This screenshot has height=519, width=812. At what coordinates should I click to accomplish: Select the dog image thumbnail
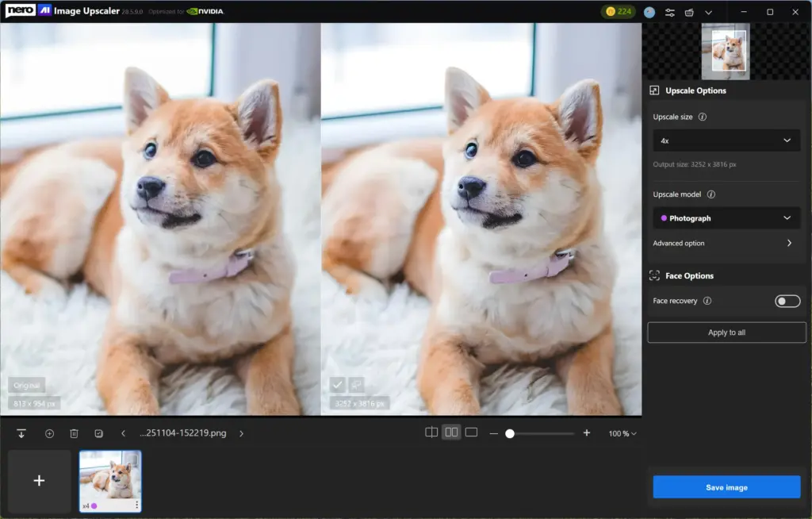click(x=110, y=481)
